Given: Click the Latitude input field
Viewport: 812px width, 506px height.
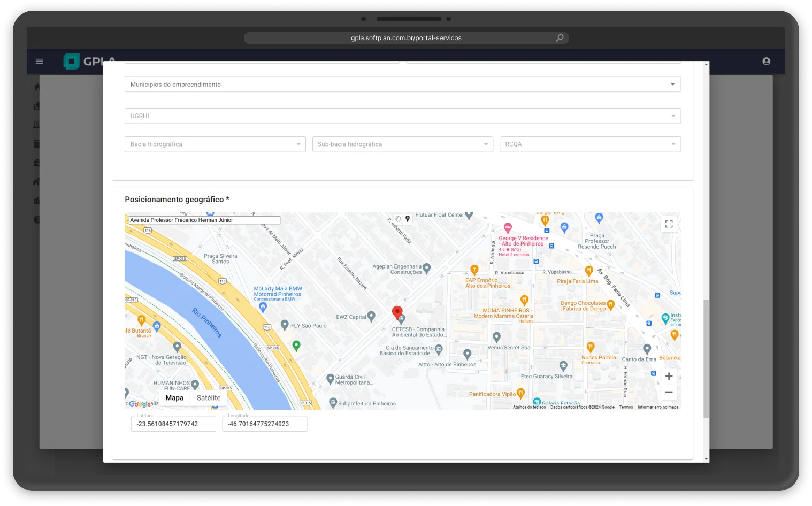Looking at the screenshot, I should (x=173, y=424).
